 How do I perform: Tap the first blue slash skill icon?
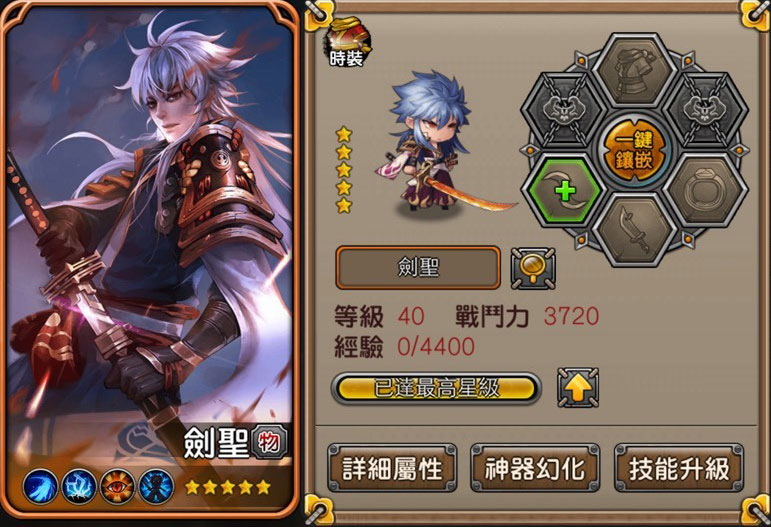coord(40,487)
